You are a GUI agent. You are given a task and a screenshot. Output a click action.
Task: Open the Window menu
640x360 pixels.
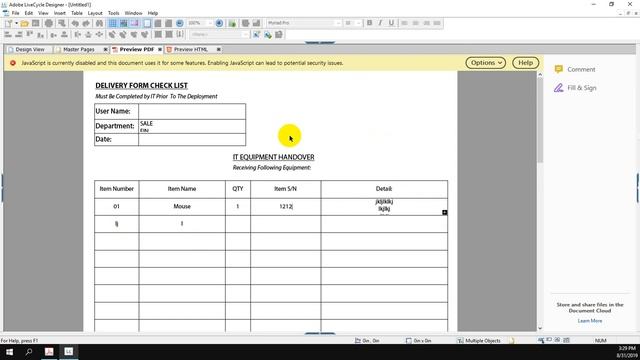click(133, 13)
